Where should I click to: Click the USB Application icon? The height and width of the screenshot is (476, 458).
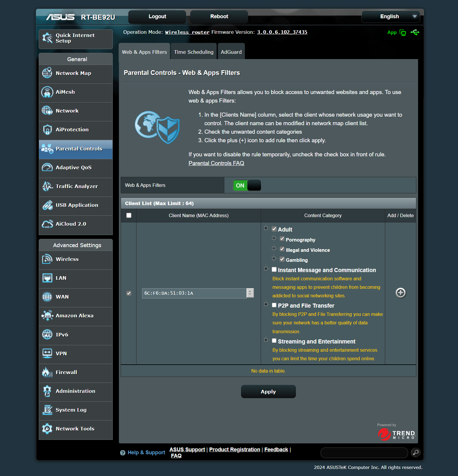click(47, 205)
